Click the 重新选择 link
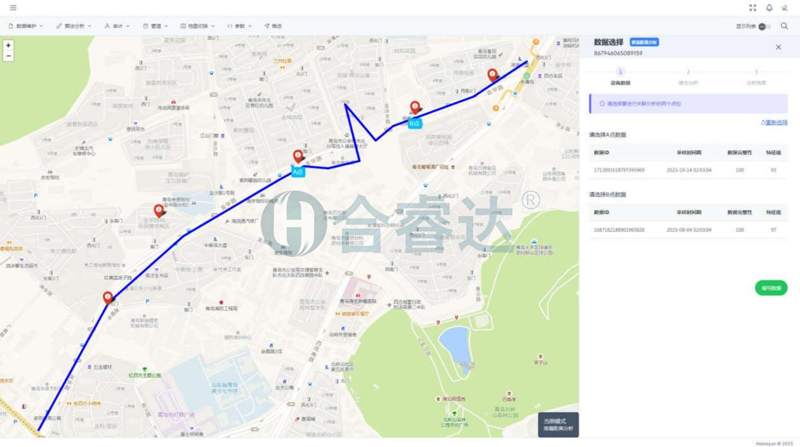Viewport: 800px width, 447px height. click(x=774, y=122)
